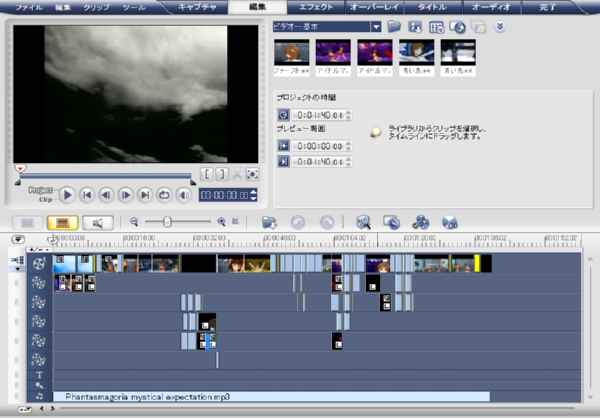Switch to Audio view
This screenshot has width=600, height=418.
98,223
